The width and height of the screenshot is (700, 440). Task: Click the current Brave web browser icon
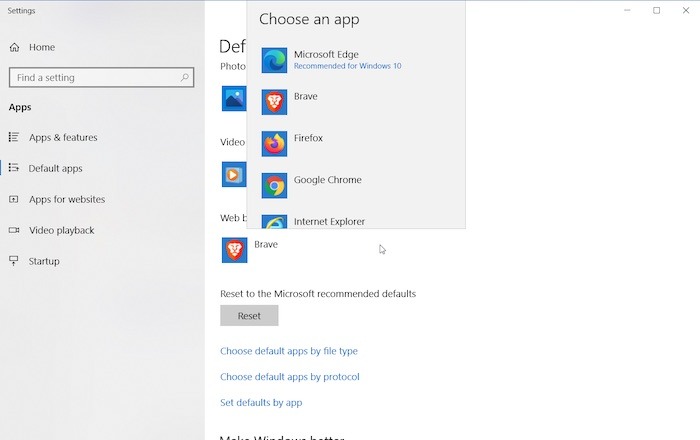click(x=234, y=250)
